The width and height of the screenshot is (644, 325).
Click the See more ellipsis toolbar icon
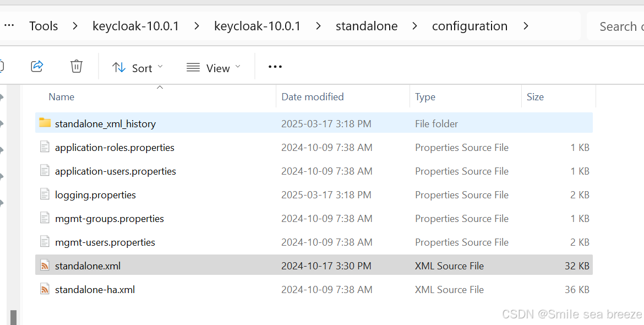coord(275,67)
